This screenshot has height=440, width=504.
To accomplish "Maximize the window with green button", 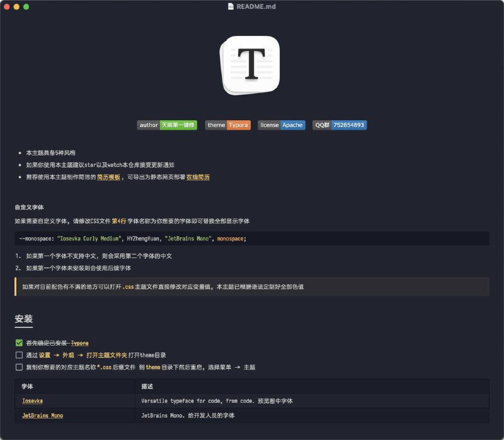I will tap(26, 7).
